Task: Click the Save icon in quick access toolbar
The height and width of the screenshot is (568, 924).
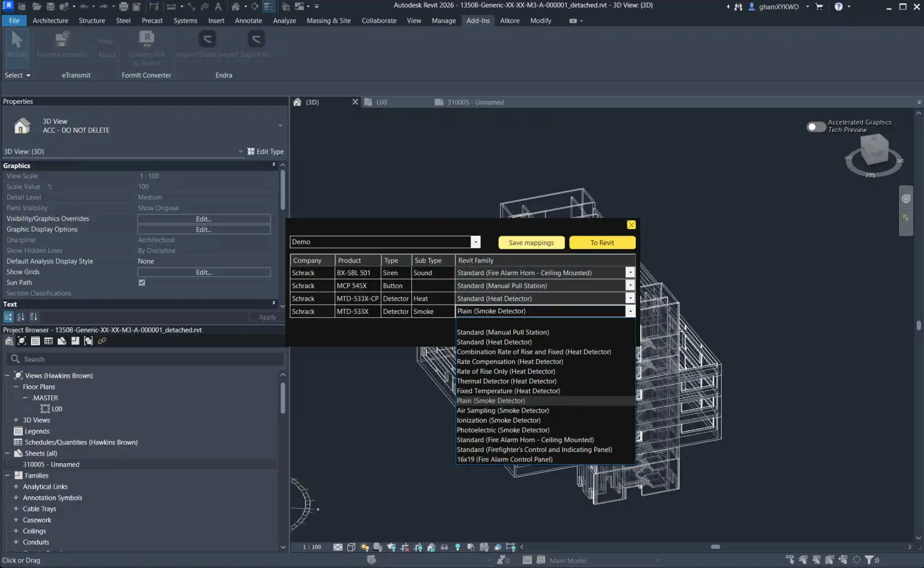Action: 50,7
